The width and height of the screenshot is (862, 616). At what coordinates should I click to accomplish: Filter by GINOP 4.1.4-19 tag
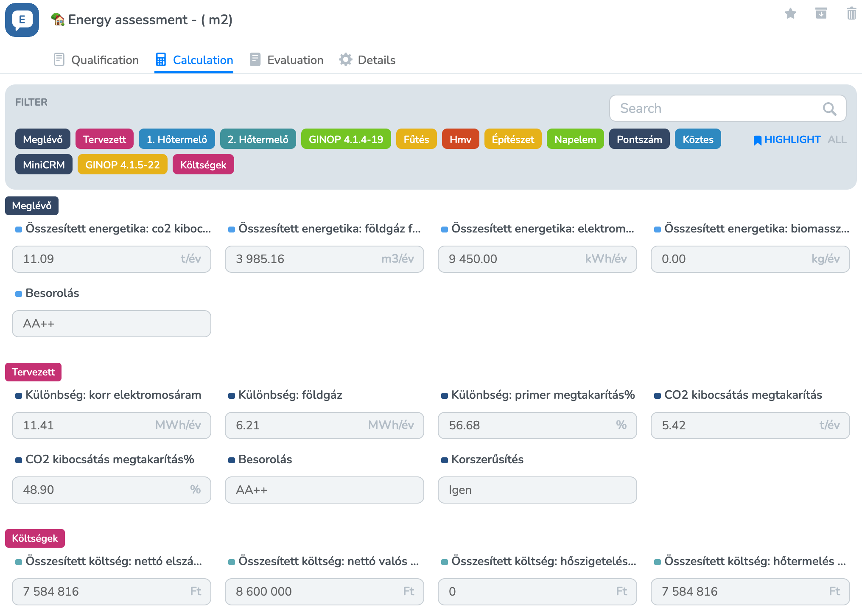[x=346, y=139]
